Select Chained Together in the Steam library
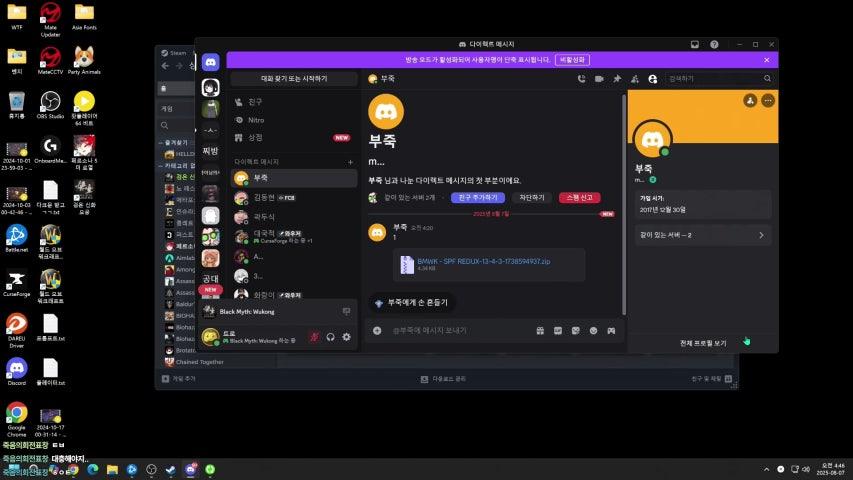 [200, 362]
